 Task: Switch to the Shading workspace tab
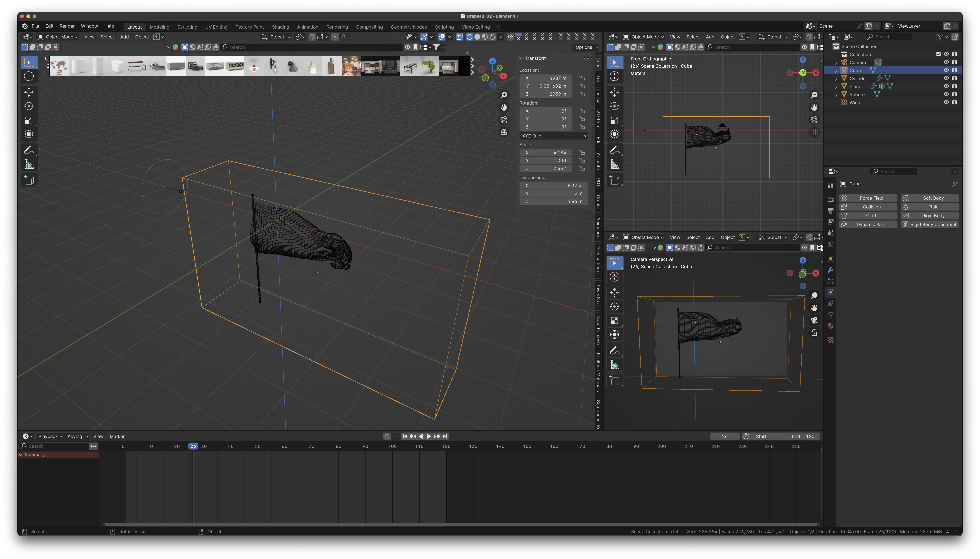[x=280, y=27]
